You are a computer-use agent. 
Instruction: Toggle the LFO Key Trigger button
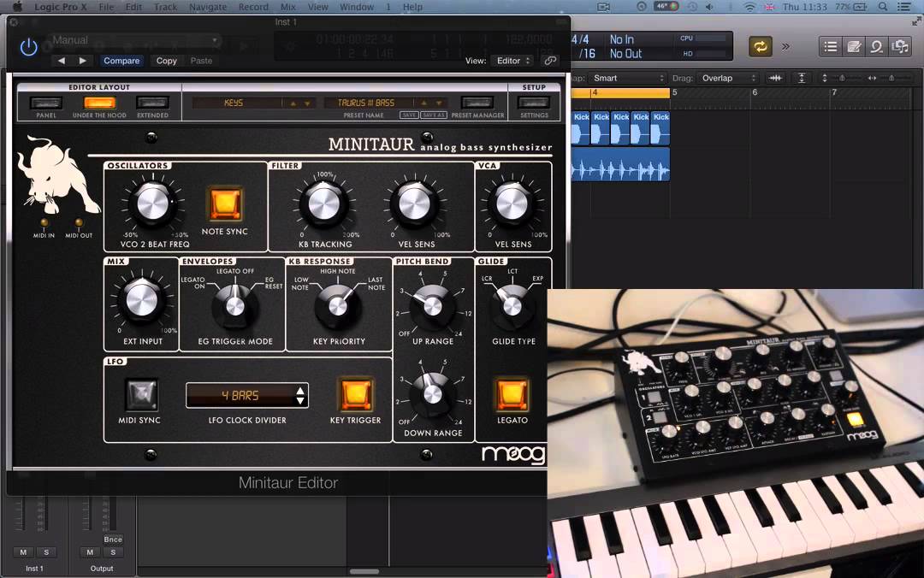point(355,394)
